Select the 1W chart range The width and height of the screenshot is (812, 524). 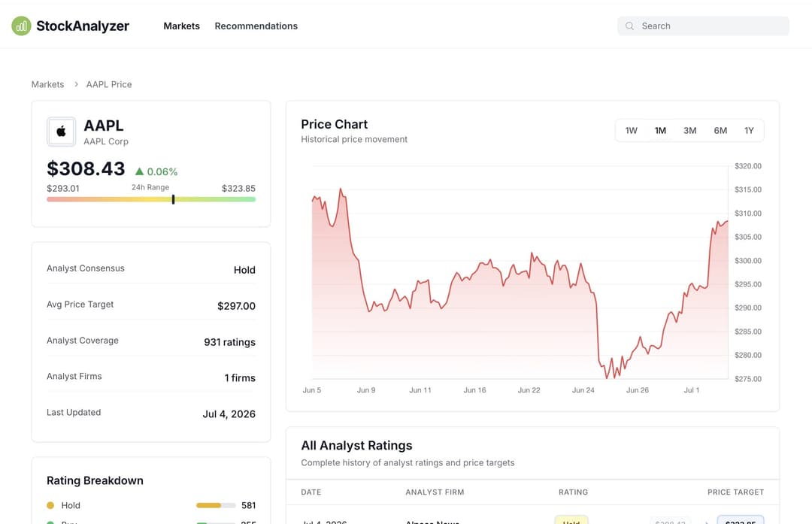coord(631,131)
